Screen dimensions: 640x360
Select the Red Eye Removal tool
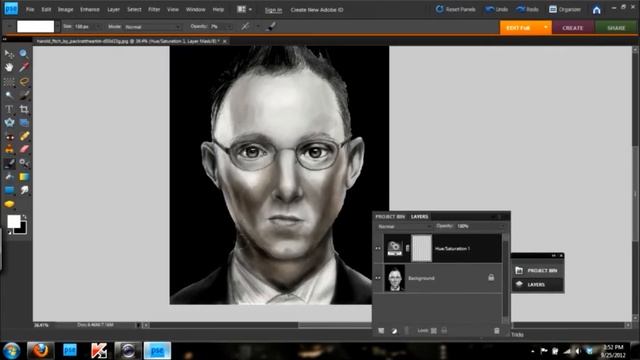(9, 136)
